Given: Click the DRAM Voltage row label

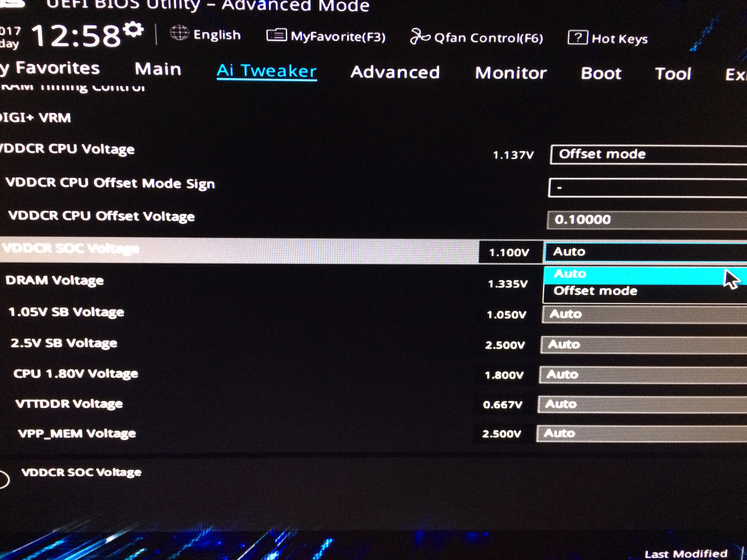Looking at the screenshot, I should (x=55, y=280).
